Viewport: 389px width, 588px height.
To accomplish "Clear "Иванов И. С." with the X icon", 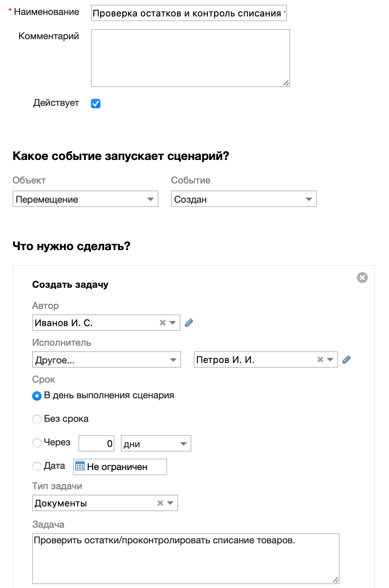I will tap(162, 322).
